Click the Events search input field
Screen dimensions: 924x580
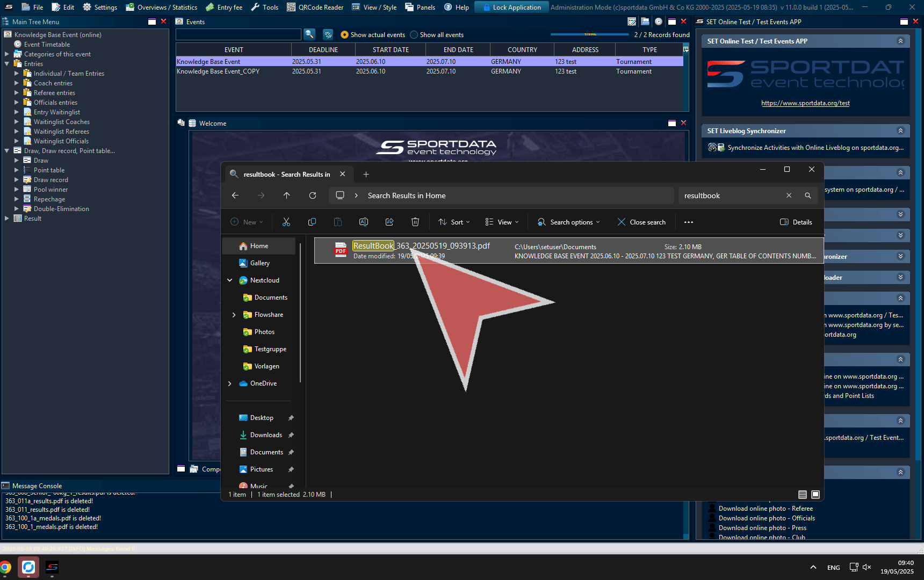pos(238,34)
